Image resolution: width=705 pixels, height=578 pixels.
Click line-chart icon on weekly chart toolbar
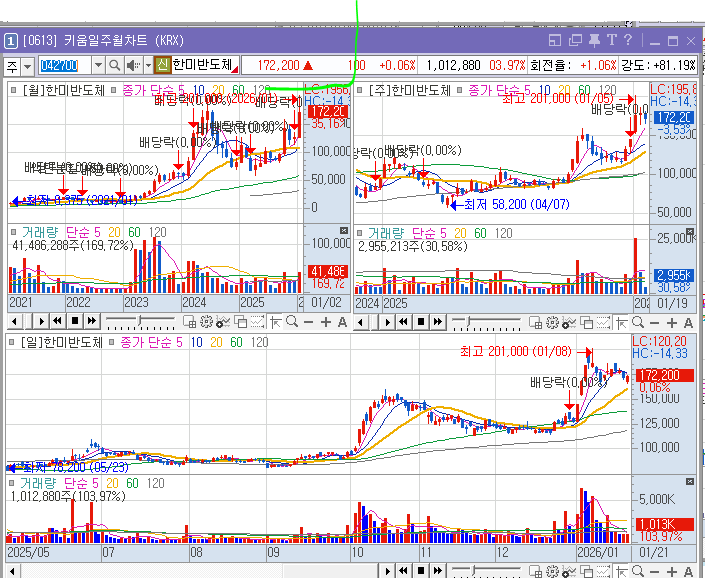point(603,323)
